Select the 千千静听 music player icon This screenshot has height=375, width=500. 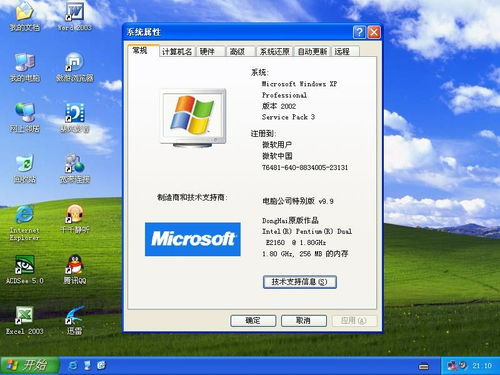coord(75,219)
